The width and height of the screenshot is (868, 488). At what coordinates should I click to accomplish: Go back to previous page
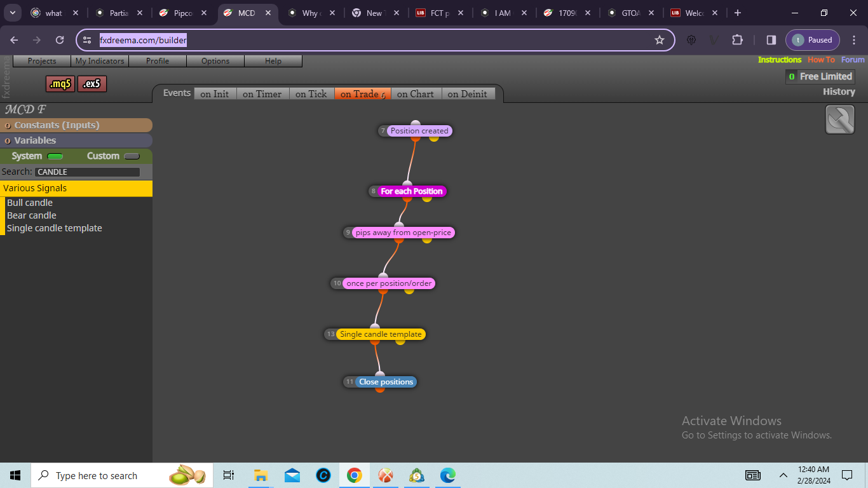click(14, 40)
